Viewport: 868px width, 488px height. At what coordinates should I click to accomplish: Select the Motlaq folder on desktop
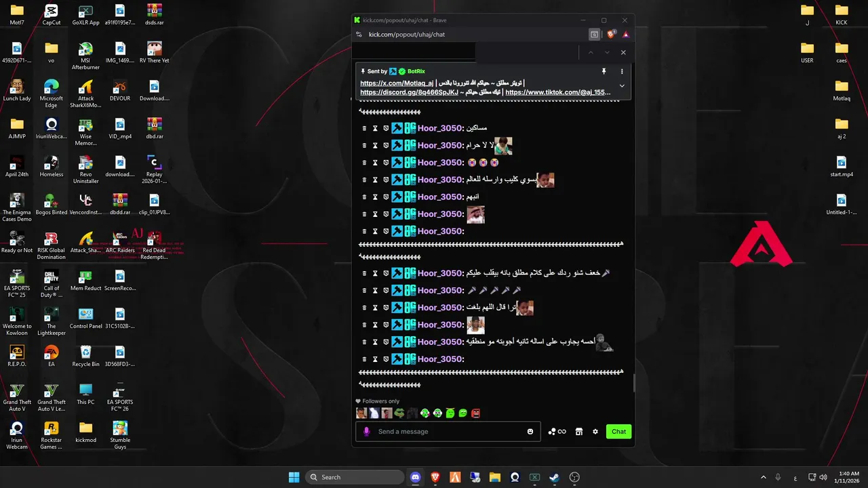(x=842, y=91)
